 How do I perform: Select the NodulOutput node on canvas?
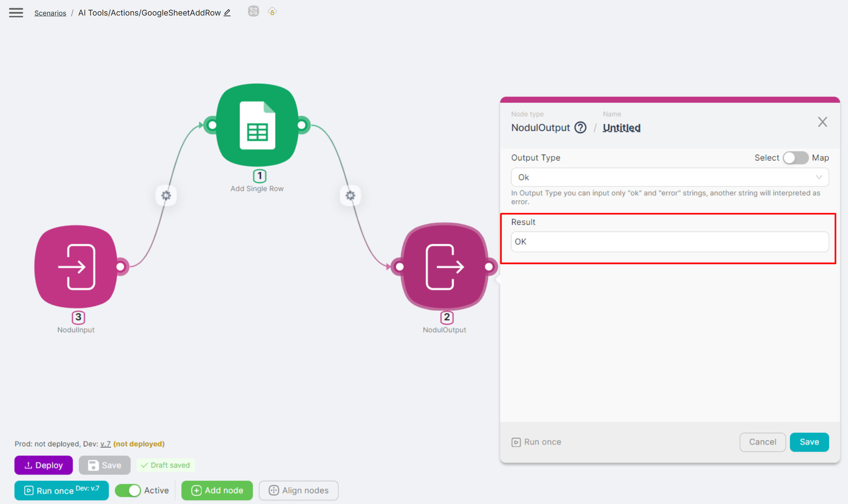pos(444,267)
